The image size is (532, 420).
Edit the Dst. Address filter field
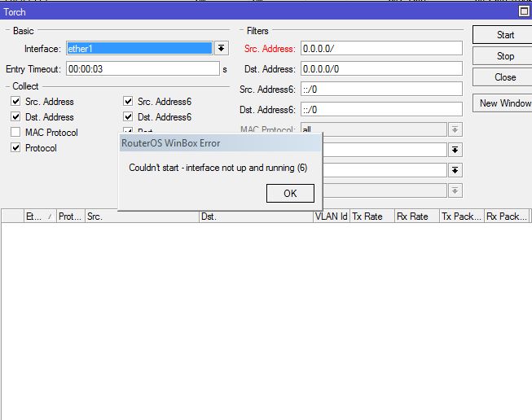coord(381,69)
